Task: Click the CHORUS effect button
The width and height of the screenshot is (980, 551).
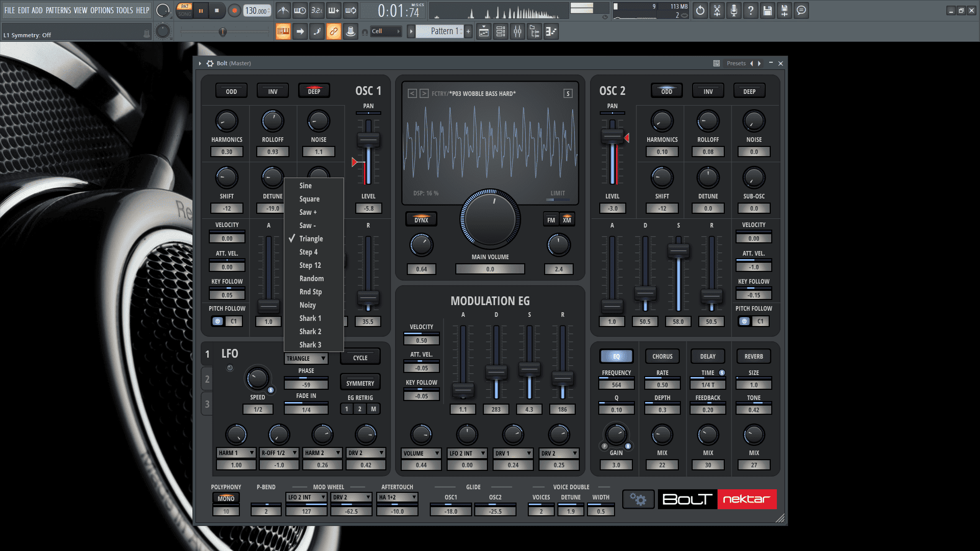Action: click(662, 357)
